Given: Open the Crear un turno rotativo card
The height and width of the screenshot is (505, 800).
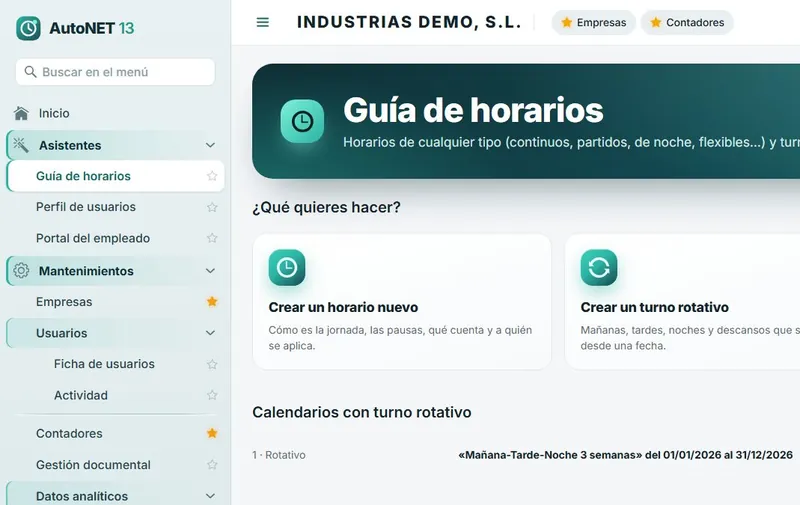Looking at the screenshot, I should (683, 302).
